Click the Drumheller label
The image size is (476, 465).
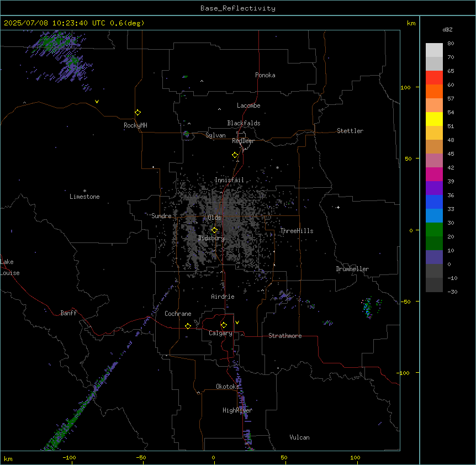[x=352, y=269]
